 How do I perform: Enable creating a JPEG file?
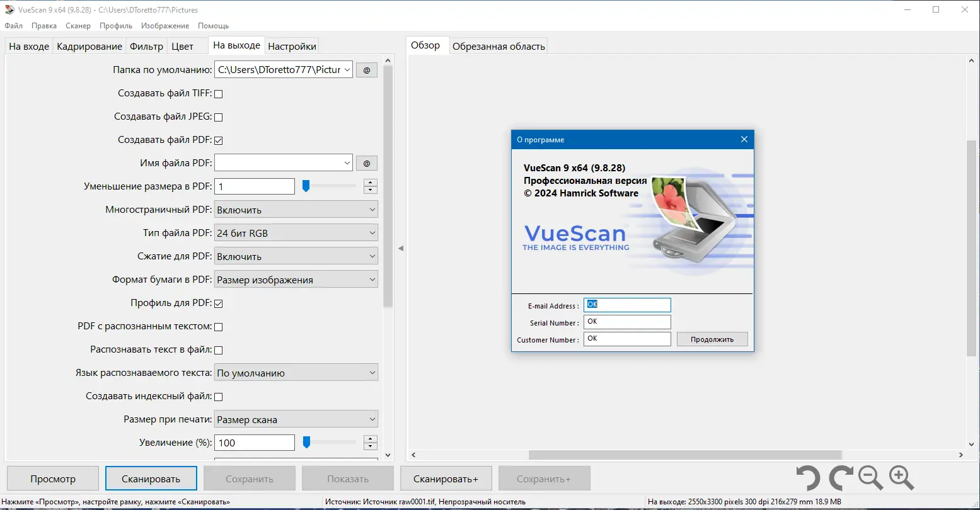tap(218, 116)
